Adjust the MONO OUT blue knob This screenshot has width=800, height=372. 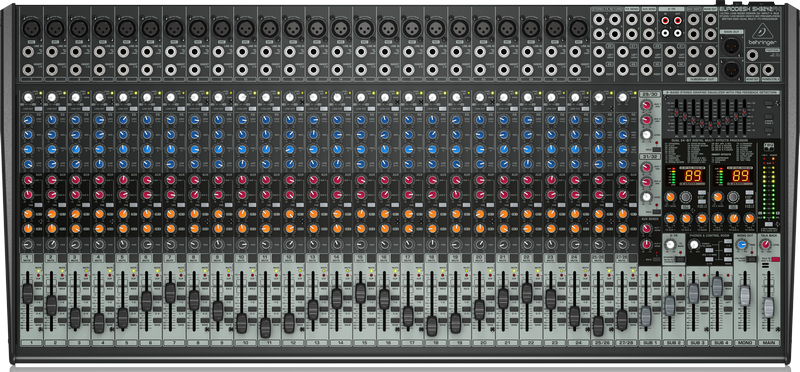741,245
